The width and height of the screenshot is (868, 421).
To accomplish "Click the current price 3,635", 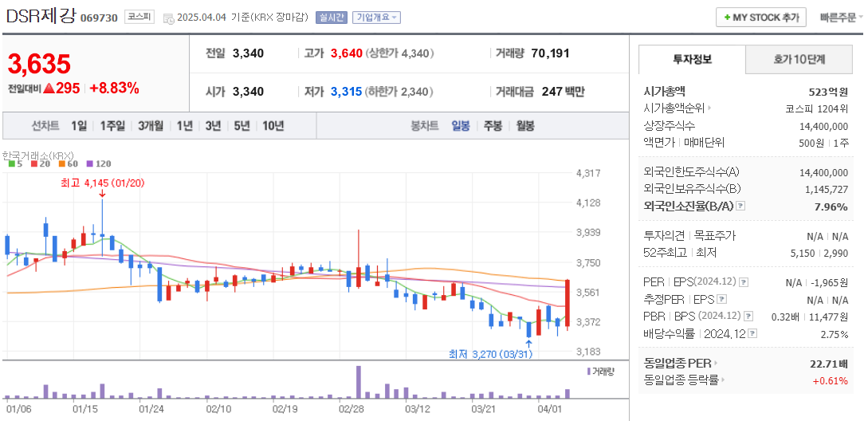I will 39,65.
